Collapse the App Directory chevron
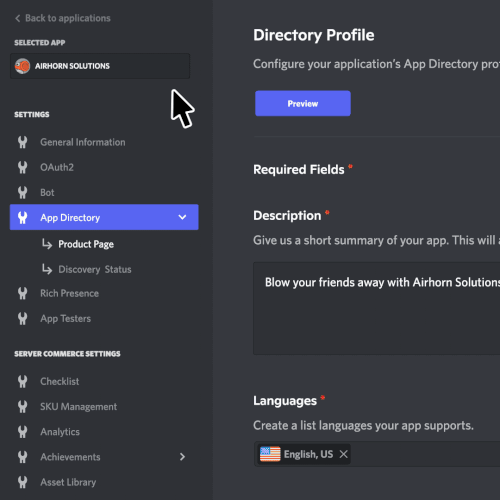Viewport: 500px width, 500px height. [182, 217]
